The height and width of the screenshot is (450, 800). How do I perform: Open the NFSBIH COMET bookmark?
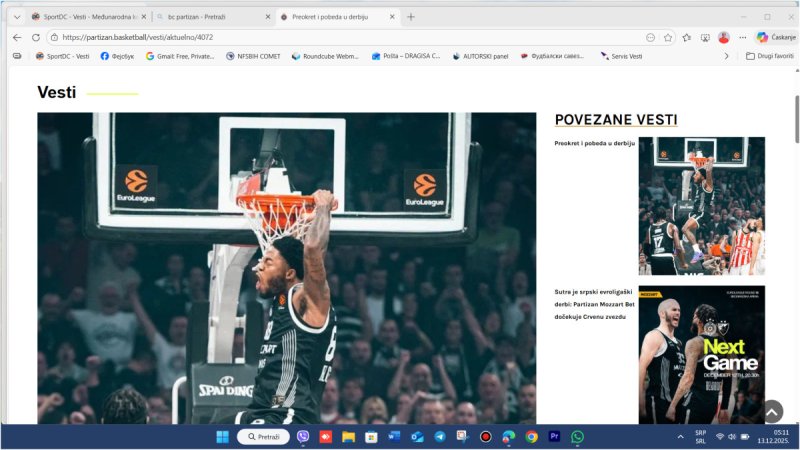pos(254,56)
